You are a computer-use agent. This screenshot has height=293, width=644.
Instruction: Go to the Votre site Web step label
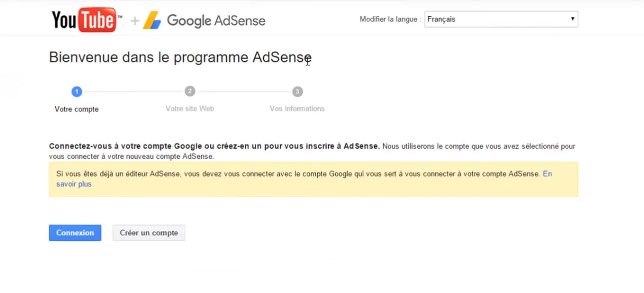pos(190,108)
